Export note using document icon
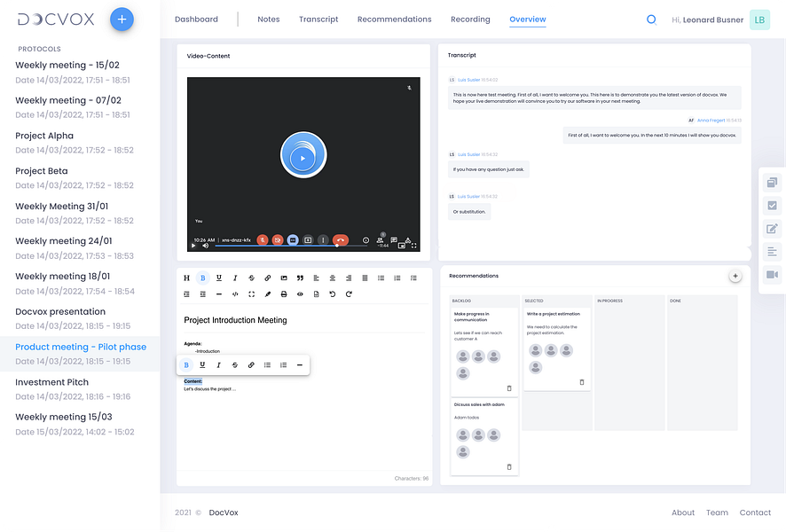The height and width of the screenshot is (532, 786). (317, 294)
